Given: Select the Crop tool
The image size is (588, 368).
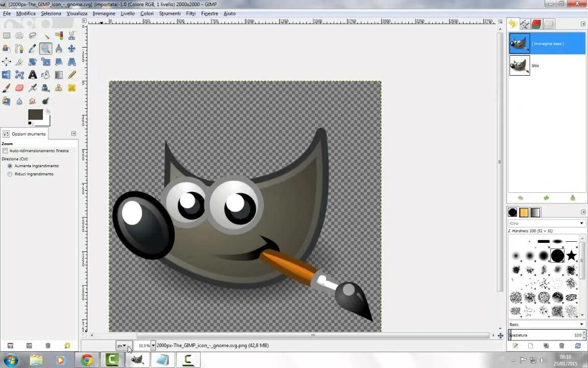Looking at the screenshot, I should pos(19,61).
